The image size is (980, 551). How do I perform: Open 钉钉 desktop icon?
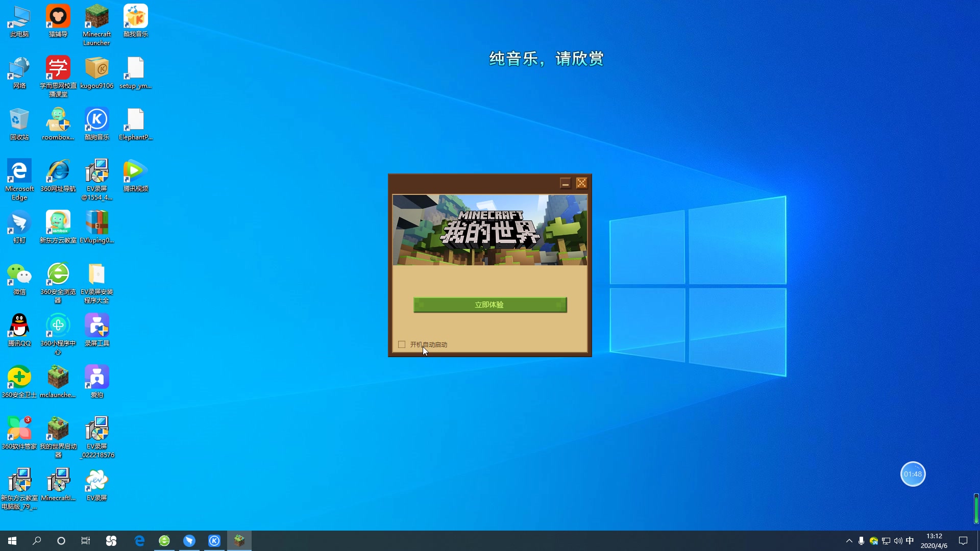coord(19,228)
